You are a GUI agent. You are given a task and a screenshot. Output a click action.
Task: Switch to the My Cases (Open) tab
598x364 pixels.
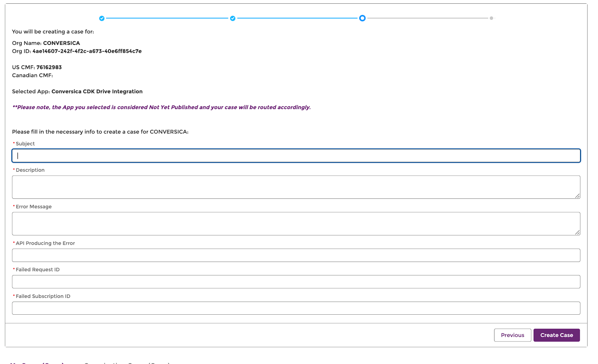pyautogui.click(x=37, y=363)
